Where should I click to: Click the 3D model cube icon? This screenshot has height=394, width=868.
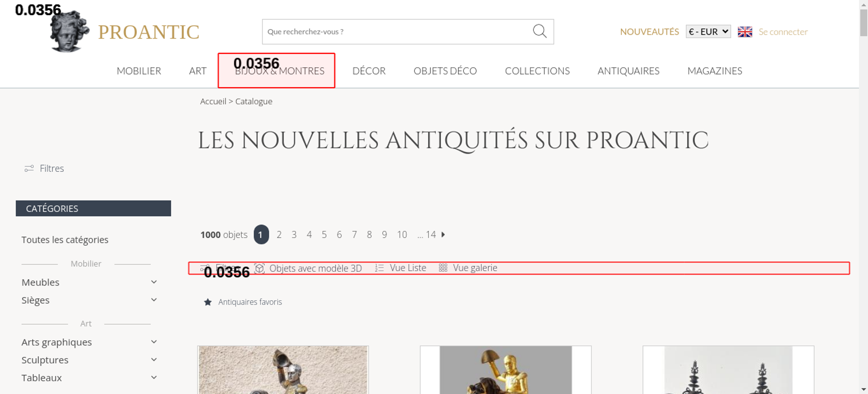[260, 268]
